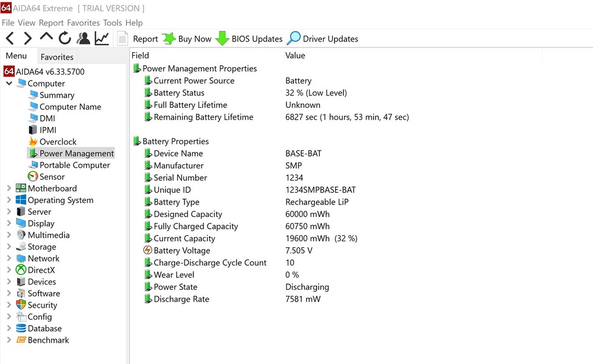Screen dimensions: 593x364
Task: Open Driver Updates magnifier icon
Action: (x=294, y=39)
